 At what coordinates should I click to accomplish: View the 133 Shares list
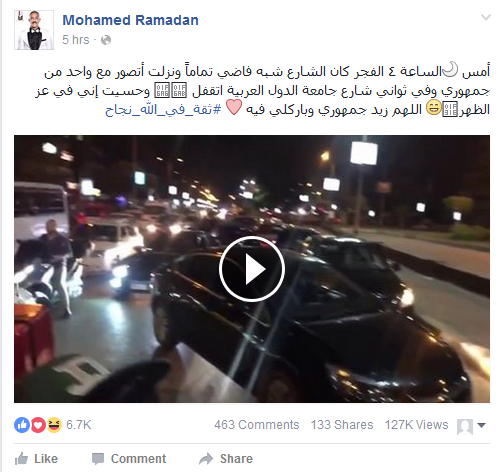tap(342, 425)
